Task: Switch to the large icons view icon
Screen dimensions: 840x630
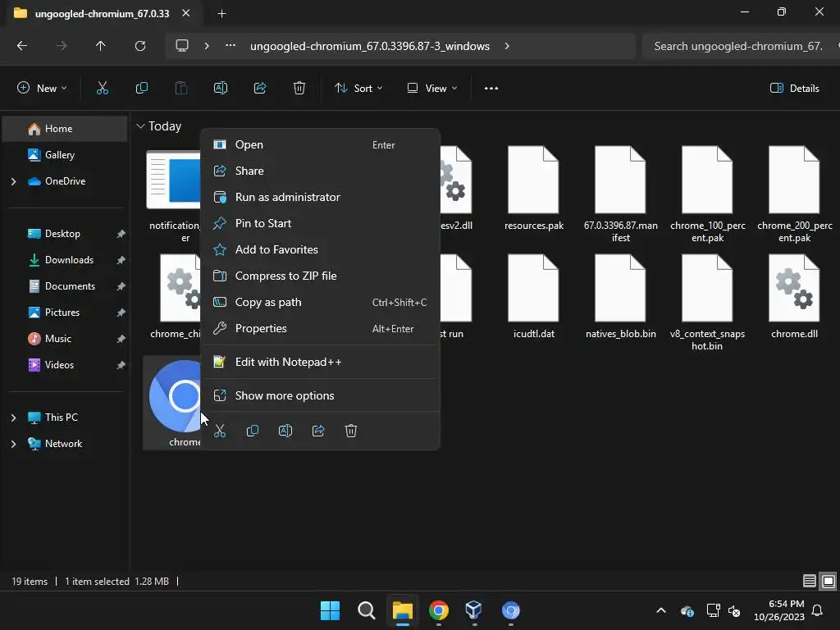Action: click(x=829, y=581)
